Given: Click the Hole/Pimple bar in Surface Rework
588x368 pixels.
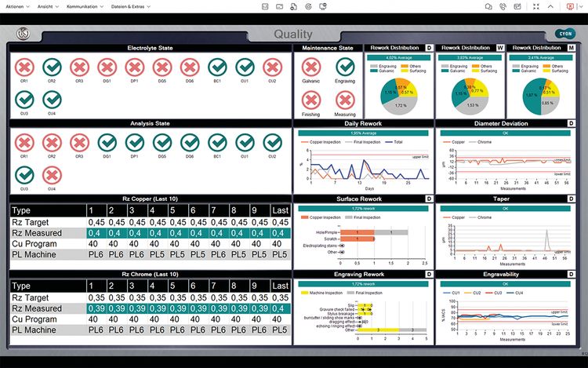Looking at the screenshot, I should [374, 232].
